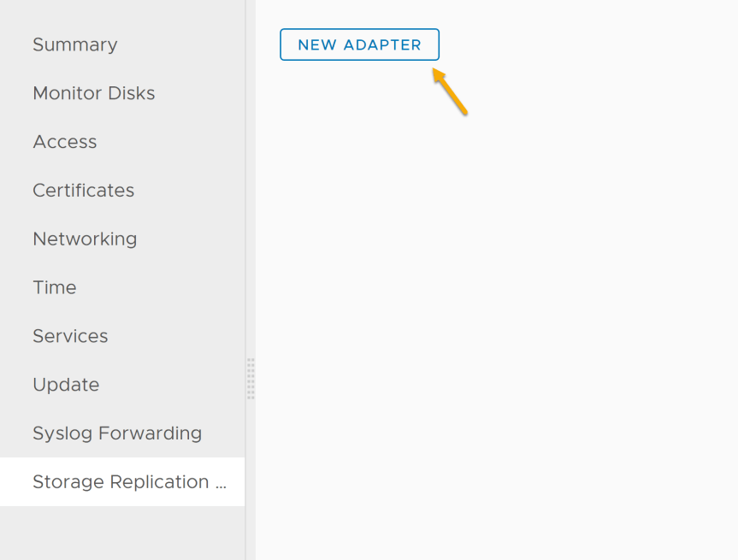Switch to disk monitoring view
The height and width of the screenshot is (560, 738).
point(94,93)
